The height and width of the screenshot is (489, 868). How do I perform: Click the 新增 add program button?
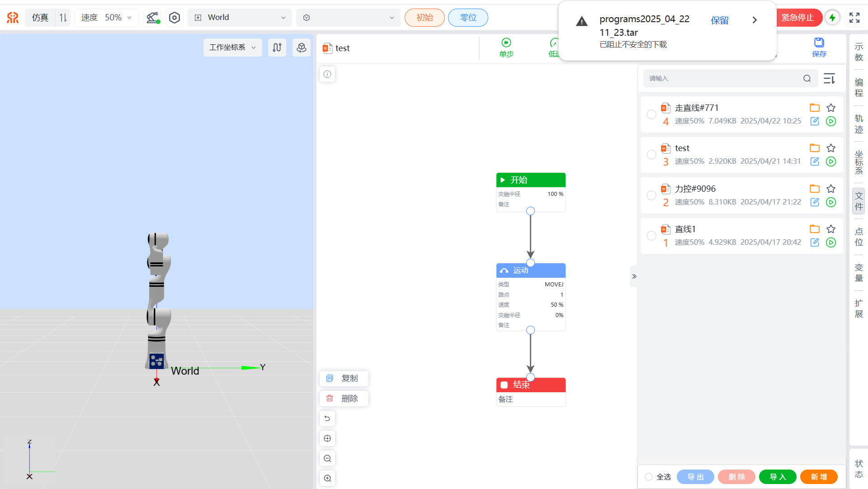pos(818,477)
